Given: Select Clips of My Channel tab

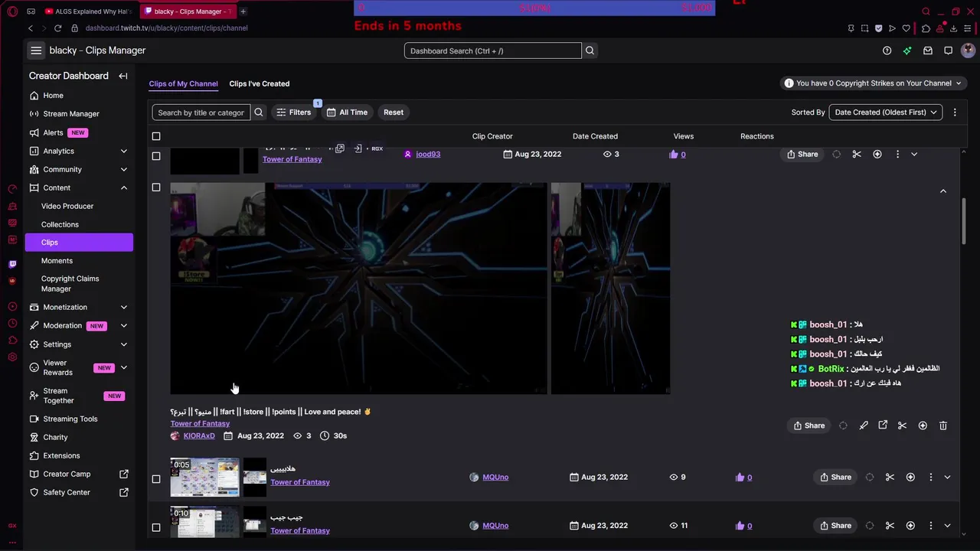Looking at the screenshot, I should click(183, 83).
